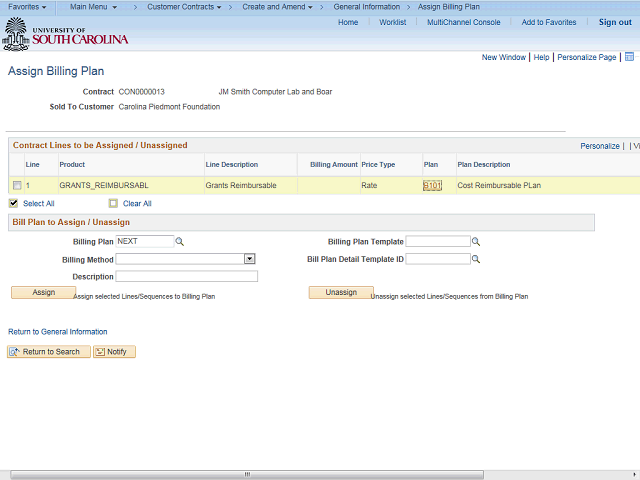
Task: Click contract number CON0000013
Action: (x=141, y=92)
